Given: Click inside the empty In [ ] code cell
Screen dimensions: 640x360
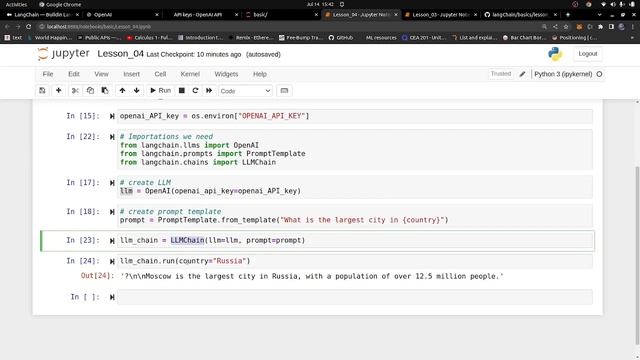Looking at the screenshot, I should click(x=354, y=297).
